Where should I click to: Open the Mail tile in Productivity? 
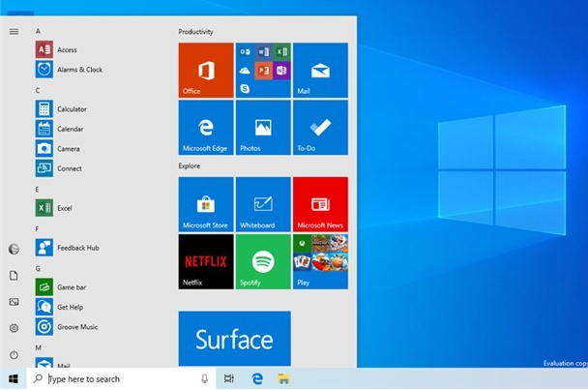[x=320, y=71]
